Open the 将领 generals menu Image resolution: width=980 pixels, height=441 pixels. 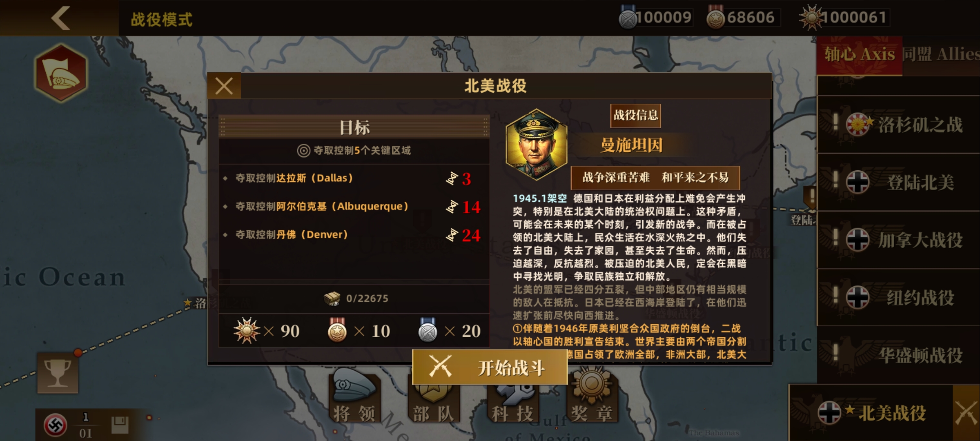tap(354, 395)
